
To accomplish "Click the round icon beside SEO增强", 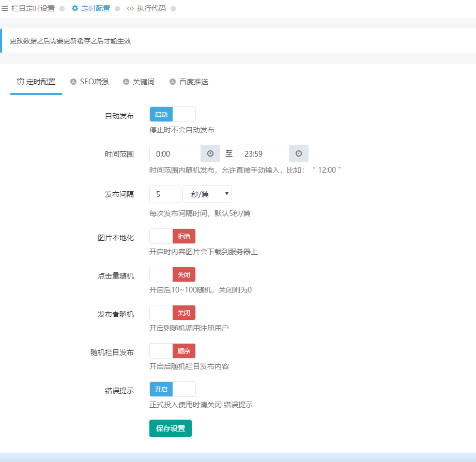I will click(73, 82).
